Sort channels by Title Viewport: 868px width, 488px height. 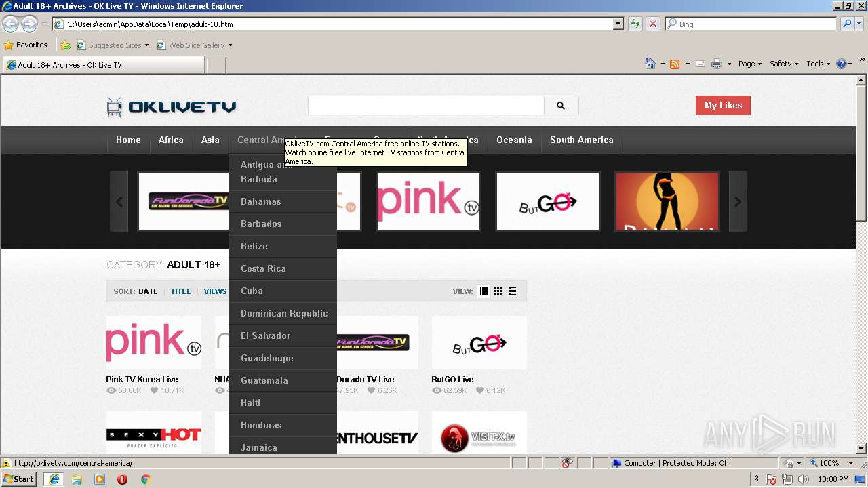(x=180, y=291)
